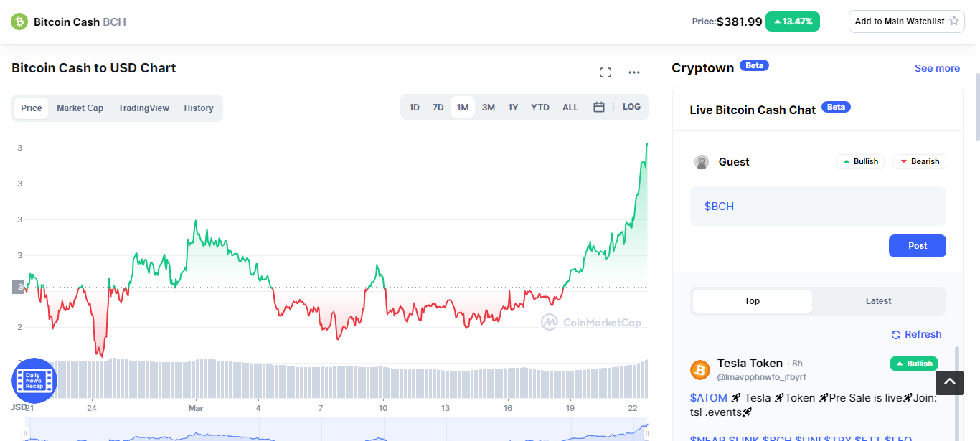Viewport: 980px width, 441px height.
Task: Switch to the Price chart tab
Action: [x=32, y=108]
